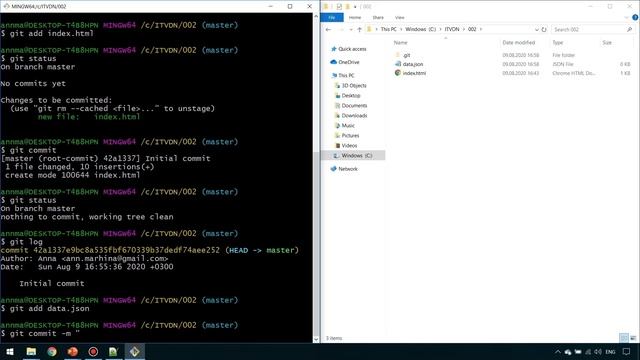Open the File ribbon tab

pos(332,18)
